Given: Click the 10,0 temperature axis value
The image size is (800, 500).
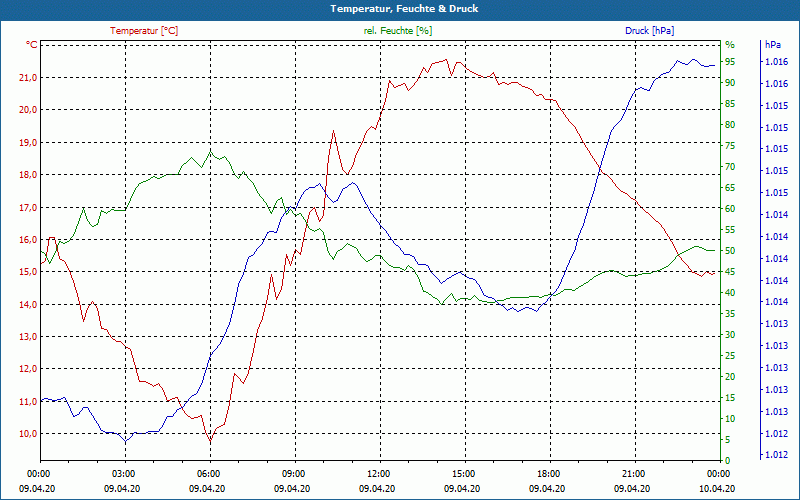Looking at the screenshot, I should point(28,434).
